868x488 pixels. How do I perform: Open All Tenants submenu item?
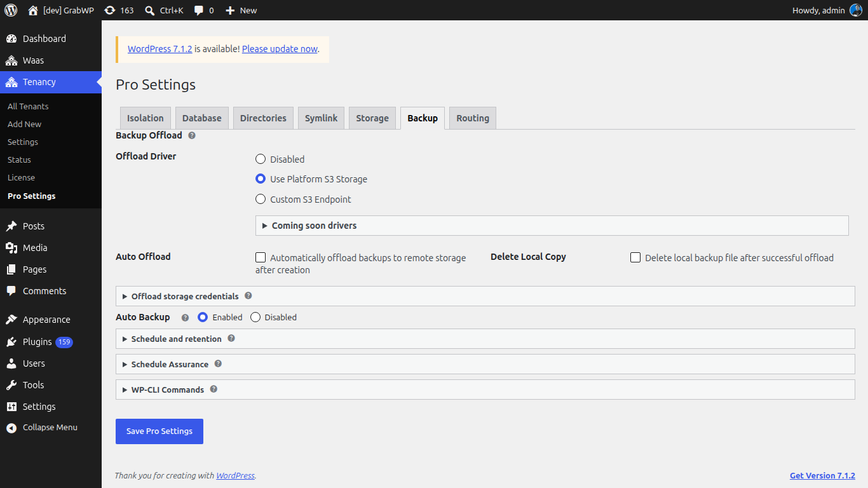28,106
